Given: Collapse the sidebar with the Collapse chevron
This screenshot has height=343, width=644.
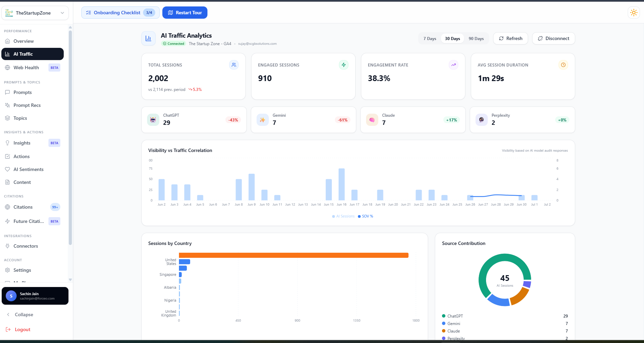Looking at the screenshot, I should [x=8, y=315].
